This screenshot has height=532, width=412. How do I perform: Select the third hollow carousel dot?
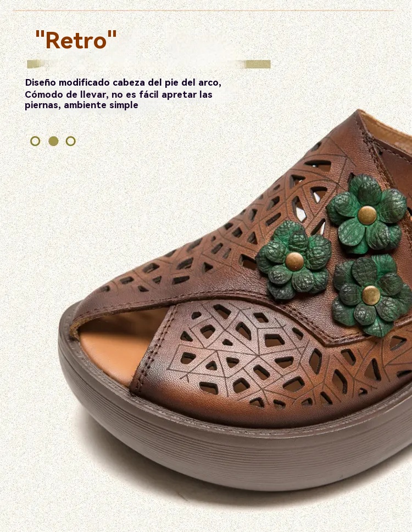coord(71,141)
